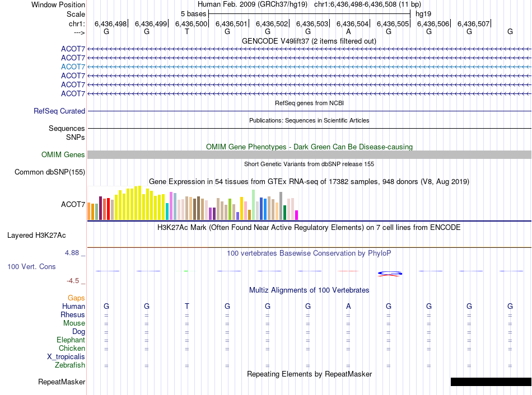Click the 5 bases scale label
Image resolution: width=532 pixels, height=395 pixels.
click(x=193, y=14)
